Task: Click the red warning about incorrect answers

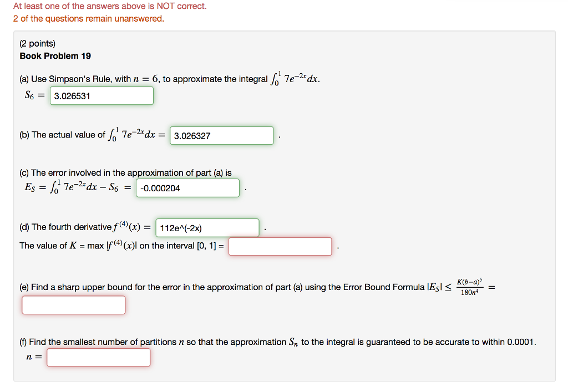Action: pos(105,6)
